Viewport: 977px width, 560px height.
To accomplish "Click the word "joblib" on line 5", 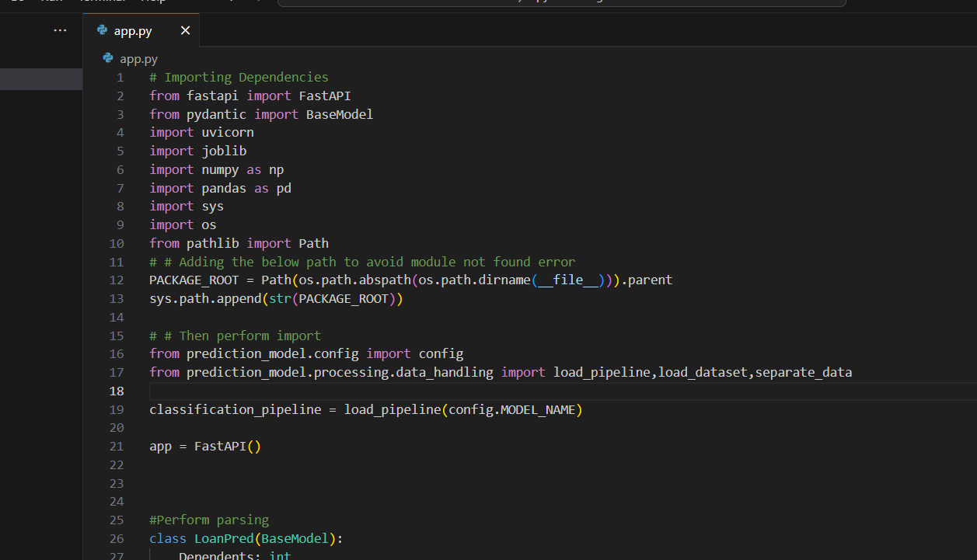I will (x=224, y=151).
